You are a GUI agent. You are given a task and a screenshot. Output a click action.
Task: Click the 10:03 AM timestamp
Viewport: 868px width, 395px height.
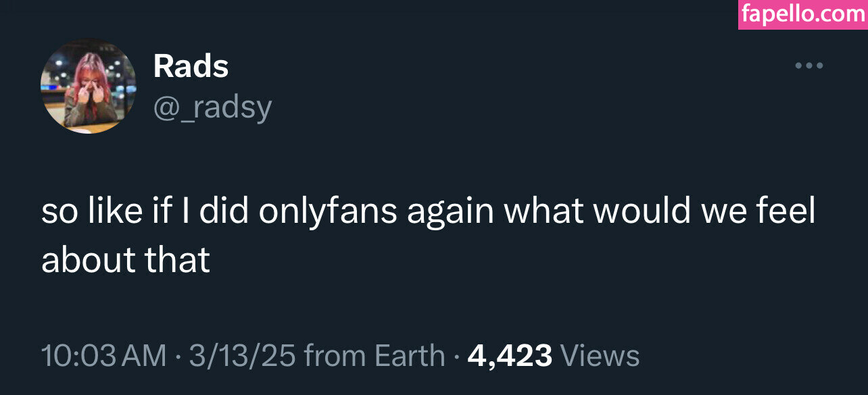coord(103,356)
